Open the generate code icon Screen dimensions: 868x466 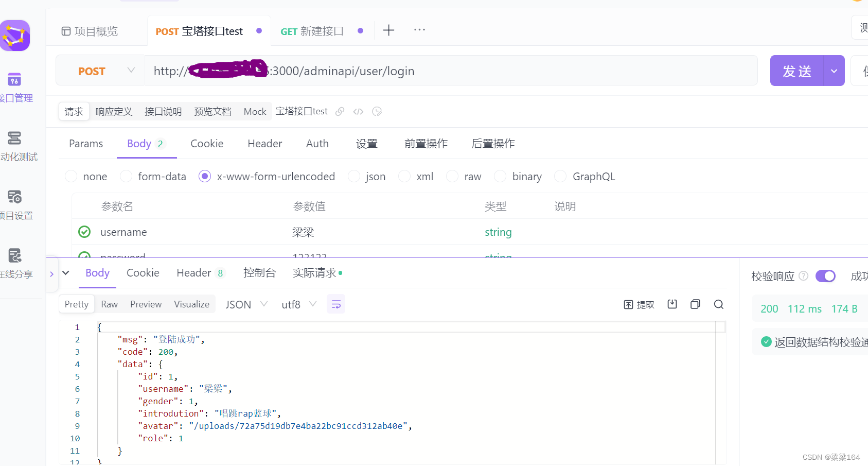pyautogui.click(x=358, y=111)
